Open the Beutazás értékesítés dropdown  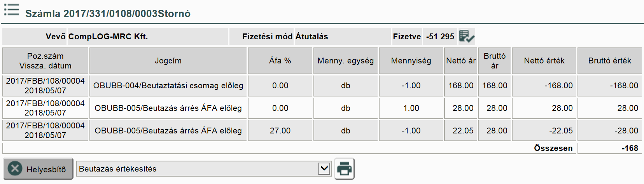198,169
